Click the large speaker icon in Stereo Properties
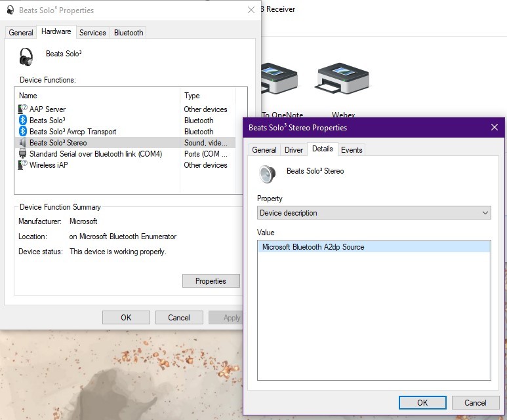The width and height of the screenshot is (507, 420). tap(267, 174)
